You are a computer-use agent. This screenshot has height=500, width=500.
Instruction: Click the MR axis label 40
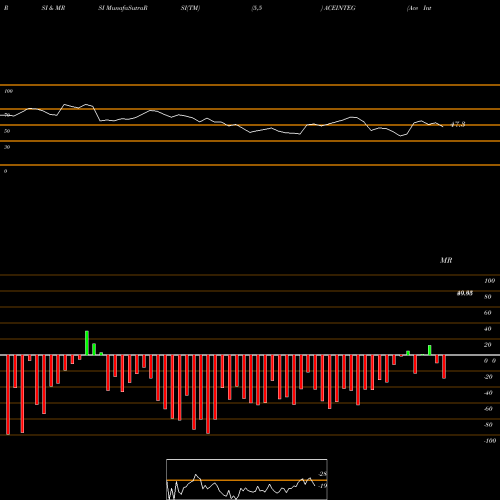[x=488, y=329]
